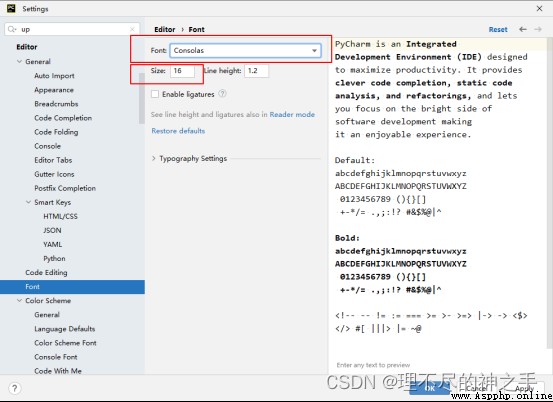Click the search magnifier icon in settings
Viewport: 553px width, 402px height.
pos(12,29)
